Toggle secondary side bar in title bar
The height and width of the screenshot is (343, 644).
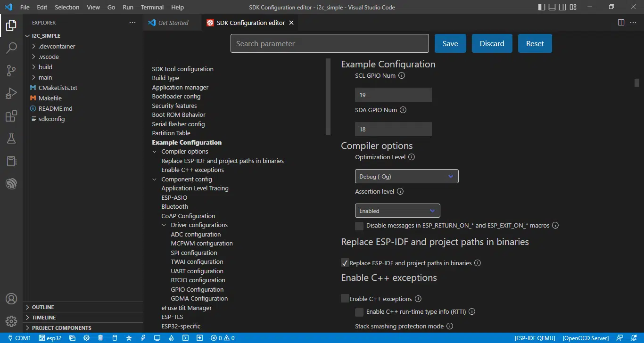pos(562,7)
